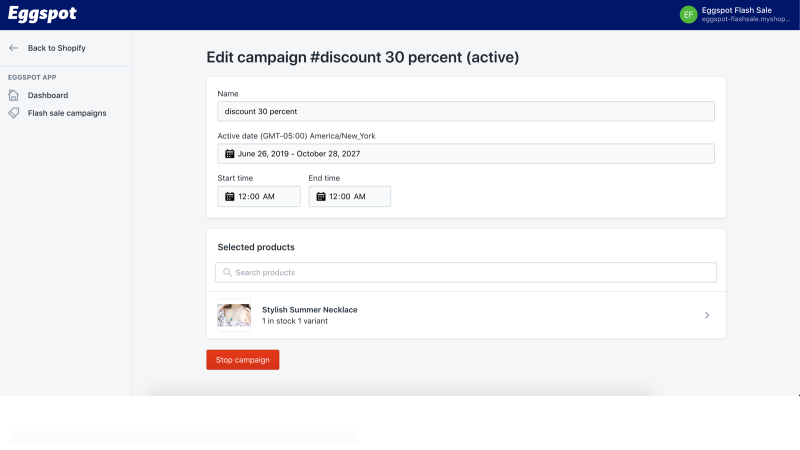The width and height of the screenshot is (800, 450).
Task: Follow the Back to Shopify link
Action: pos(57,48)
